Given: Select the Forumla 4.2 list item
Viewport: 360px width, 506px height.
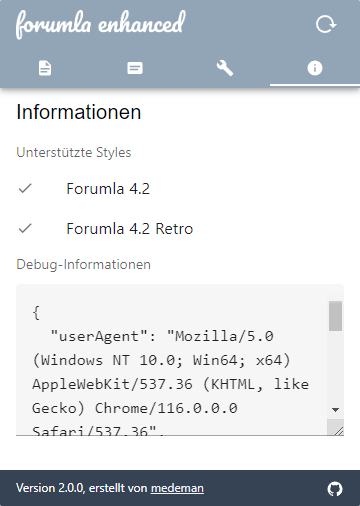Looking at the screenshot, I should [180, 189].
